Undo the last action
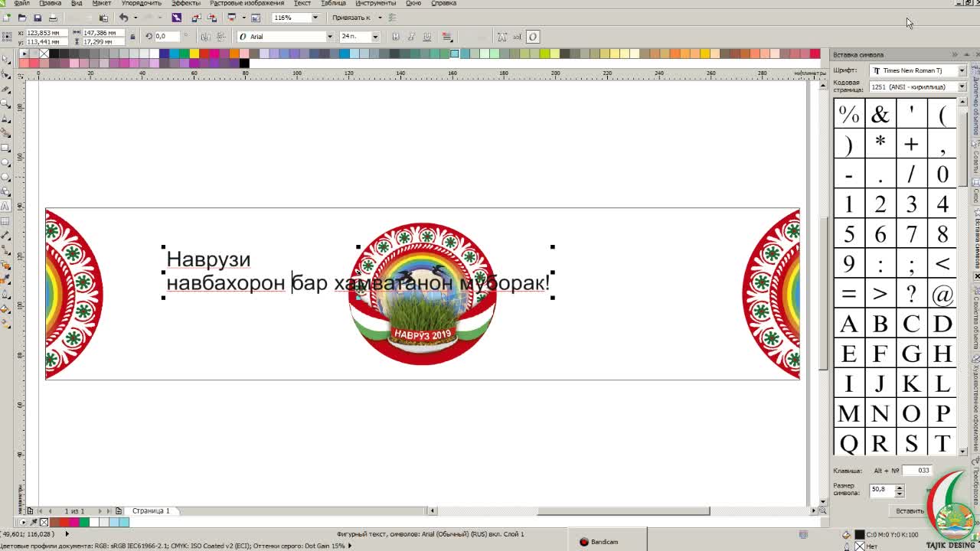 pyautogui.click(x=123, y=18)
